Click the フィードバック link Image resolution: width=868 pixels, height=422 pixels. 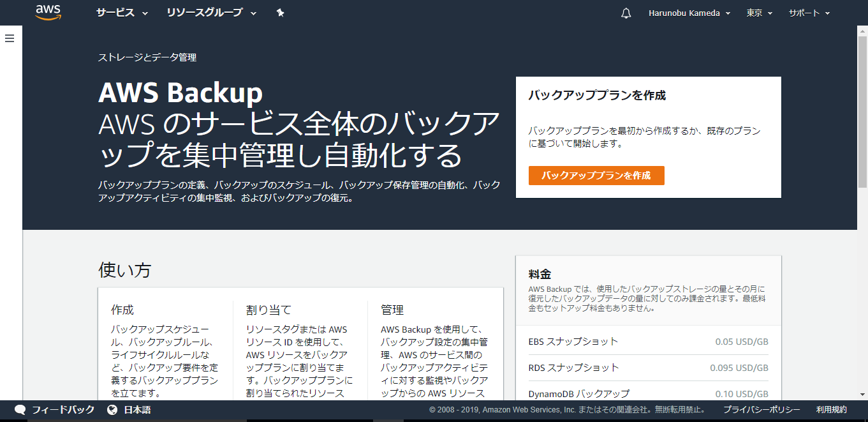click(x=63, y=410)
